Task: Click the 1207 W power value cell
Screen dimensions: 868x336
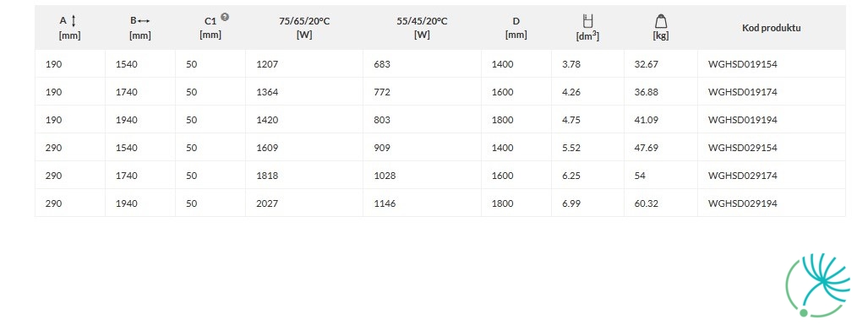Action: coord(304,64)
